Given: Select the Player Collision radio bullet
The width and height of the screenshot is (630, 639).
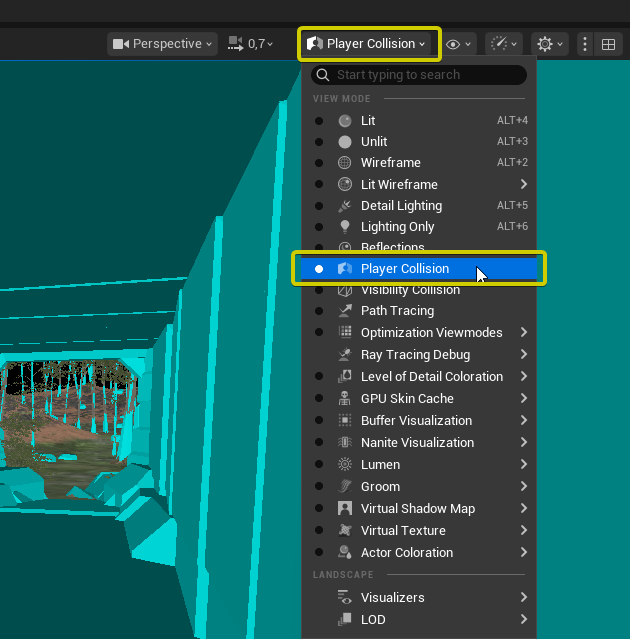Looking at the screenshot, I should coord(319,269).
